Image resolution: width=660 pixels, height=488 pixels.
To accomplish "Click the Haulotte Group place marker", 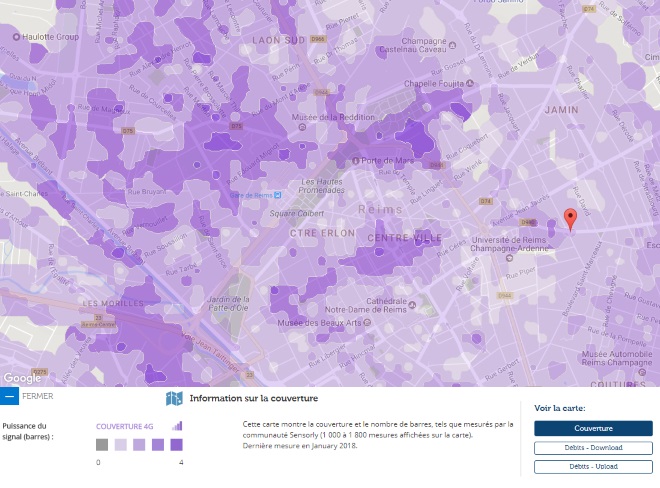I will pyautogui.click(x=16, y=37).
